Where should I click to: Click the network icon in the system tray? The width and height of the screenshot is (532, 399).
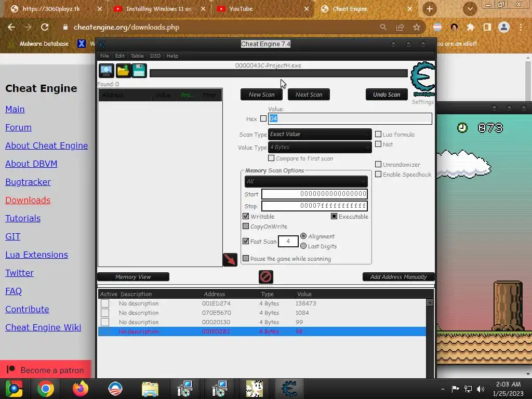coord(468,389)
